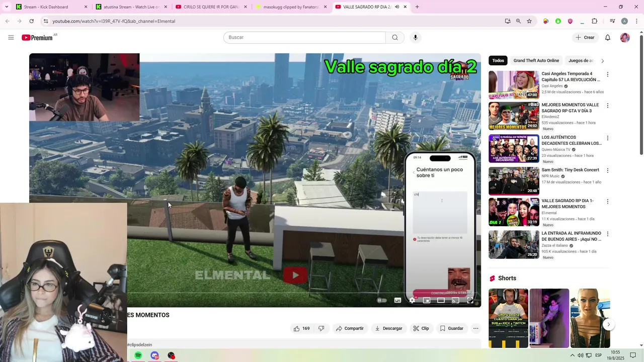Viewport: 644px width, 362px height.
Task: Toggle autoplay switch in player
Action: pos(382,300)
